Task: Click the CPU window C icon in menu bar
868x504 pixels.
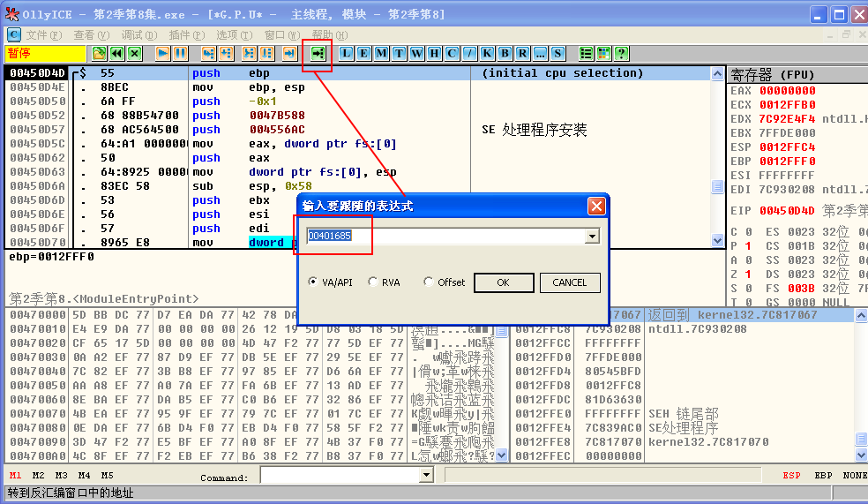Action: 14,35
